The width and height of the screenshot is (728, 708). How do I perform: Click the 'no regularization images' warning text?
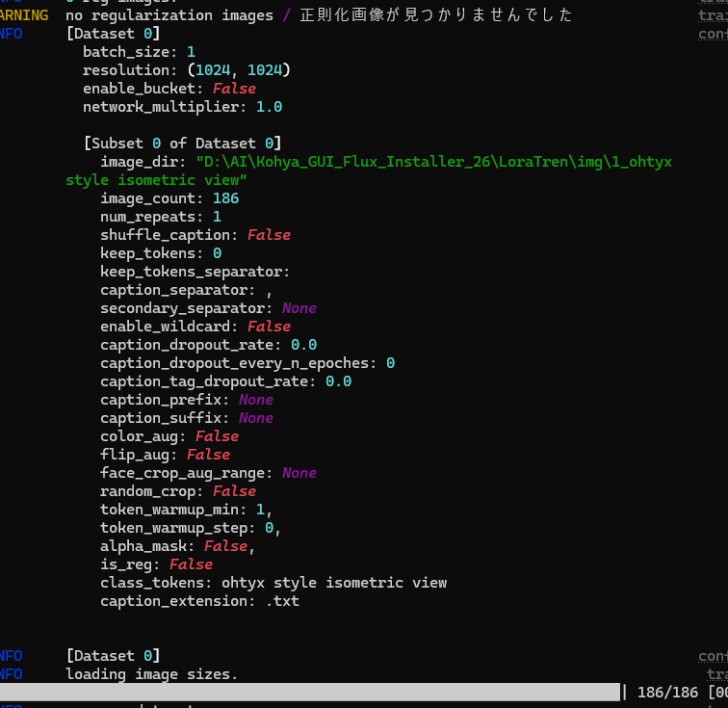click(169, 15)
